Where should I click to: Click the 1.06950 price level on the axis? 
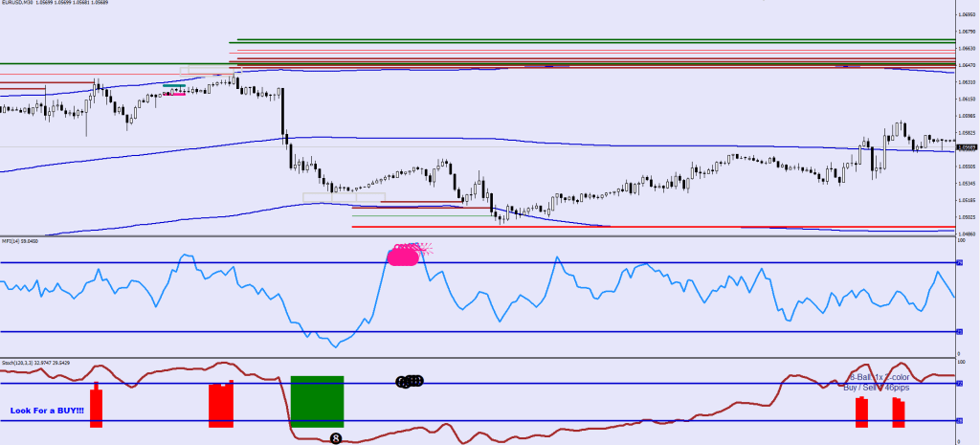point(968,16)
